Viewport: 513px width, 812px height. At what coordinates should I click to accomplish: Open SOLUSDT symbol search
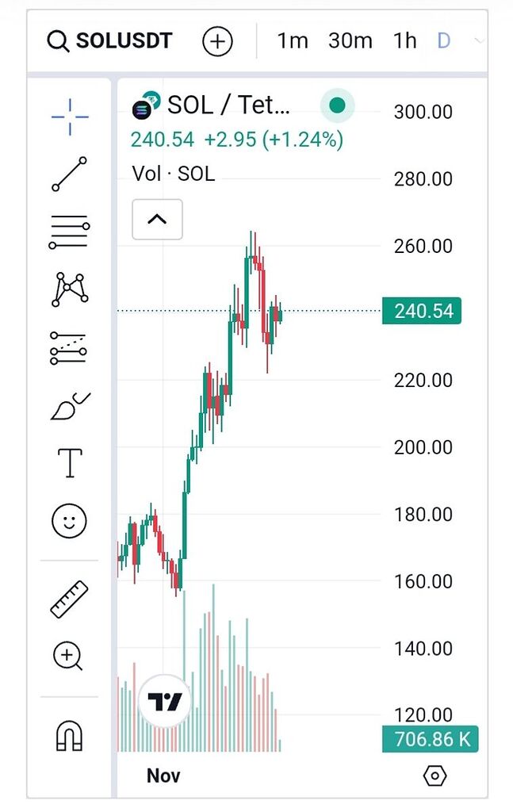click(109, 40)
